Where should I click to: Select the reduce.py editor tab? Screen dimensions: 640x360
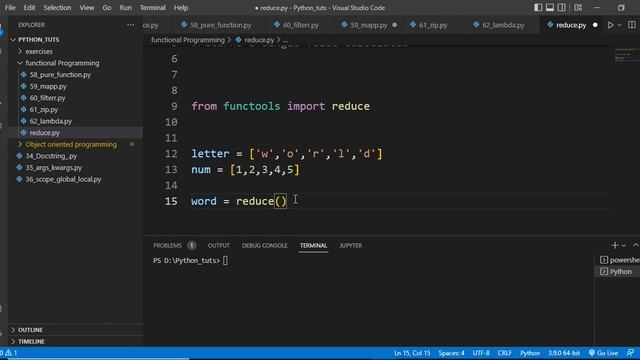(571, 25)
